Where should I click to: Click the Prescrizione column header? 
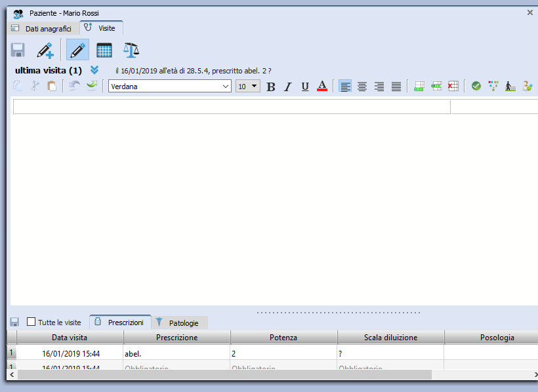[176, 338]
